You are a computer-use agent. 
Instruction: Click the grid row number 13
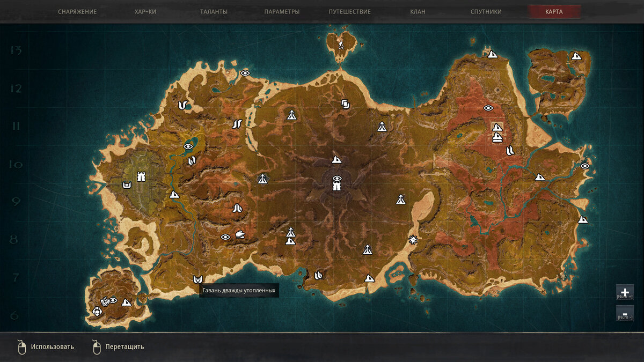pos(15,50)
